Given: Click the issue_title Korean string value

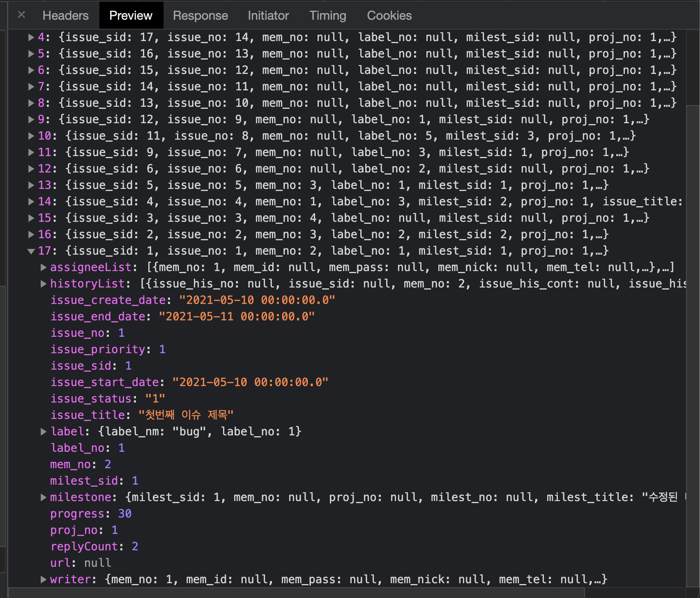Looking at the screenshot, I should click(186, 415).
